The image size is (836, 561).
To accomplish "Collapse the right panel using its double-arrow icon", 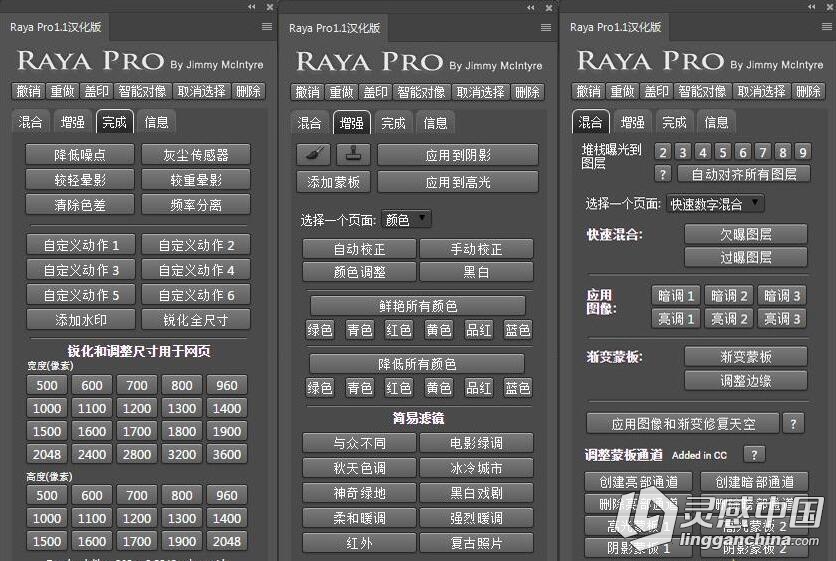I will point(811,6).
